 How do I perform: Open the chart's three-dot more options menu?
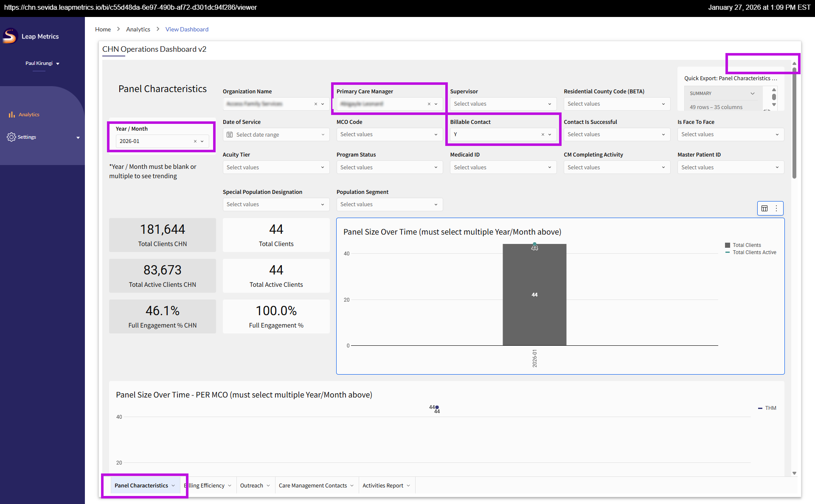coord(776,208)
